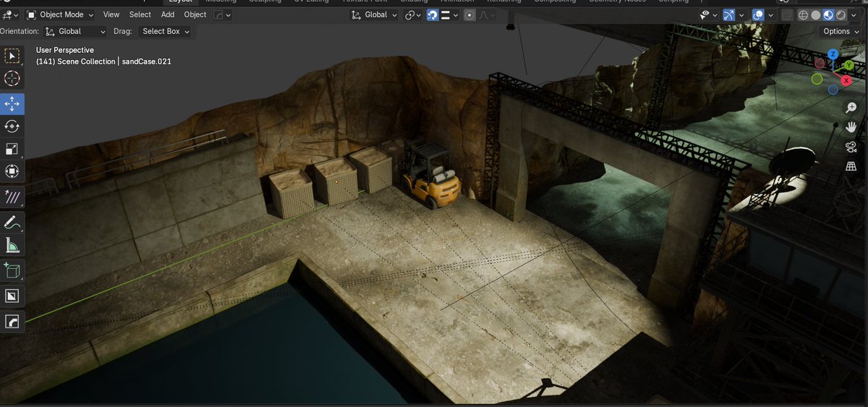
Task: Click the negative Y green circle on gizmo
Action: (817, 79)
